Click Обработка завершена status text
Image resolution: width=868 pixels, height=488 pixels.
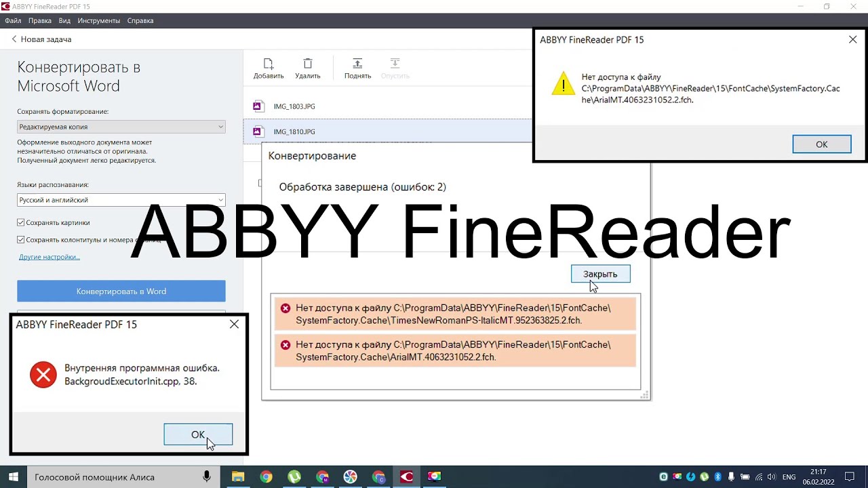click(363, 187)
